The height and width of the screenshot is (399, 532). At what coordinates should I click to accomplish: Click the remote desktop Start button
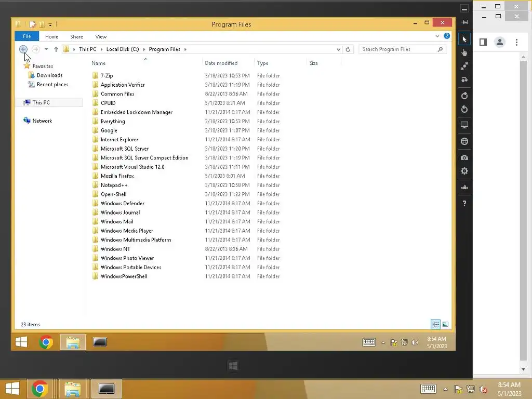pyautogui.click(x=21, y=342)
